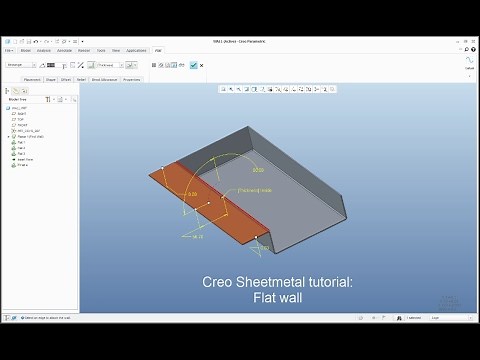480x360 pixels.
Task: Open the Shape panel tab
Action: point(51,80)
